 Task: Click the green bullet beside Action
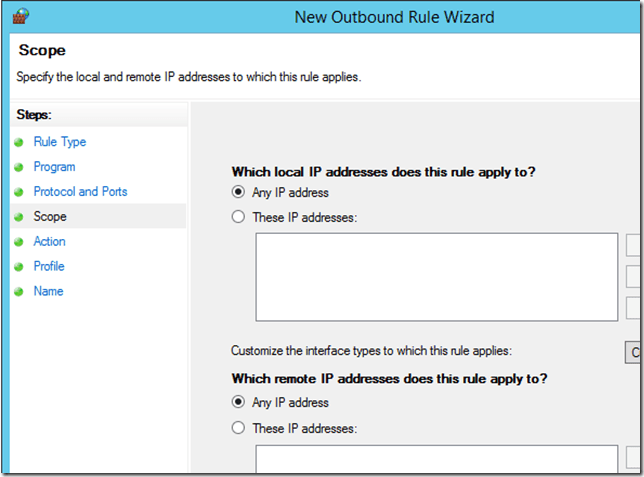18,242
